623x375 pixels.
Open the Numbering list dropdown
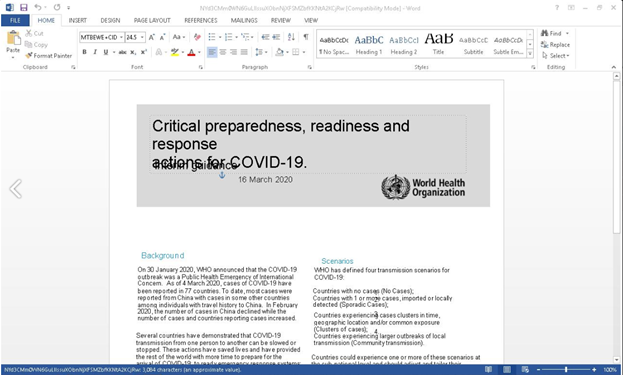pos(236,37)
